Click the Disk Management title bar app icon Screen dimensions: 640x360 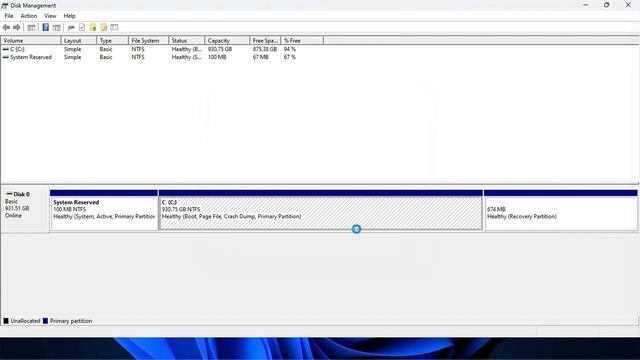tap(5, 5)
